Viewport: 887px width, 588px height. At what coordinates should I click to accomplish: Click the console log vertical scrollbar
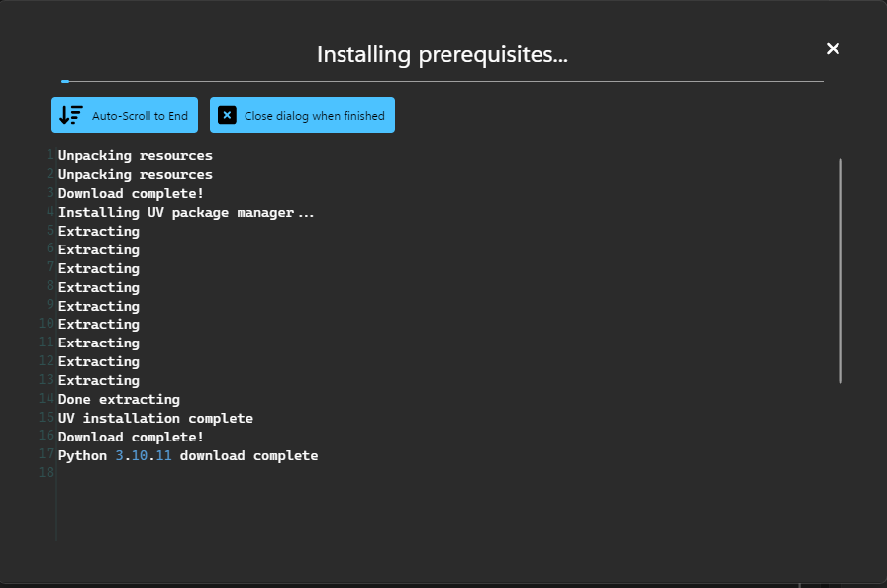point(840,270)
